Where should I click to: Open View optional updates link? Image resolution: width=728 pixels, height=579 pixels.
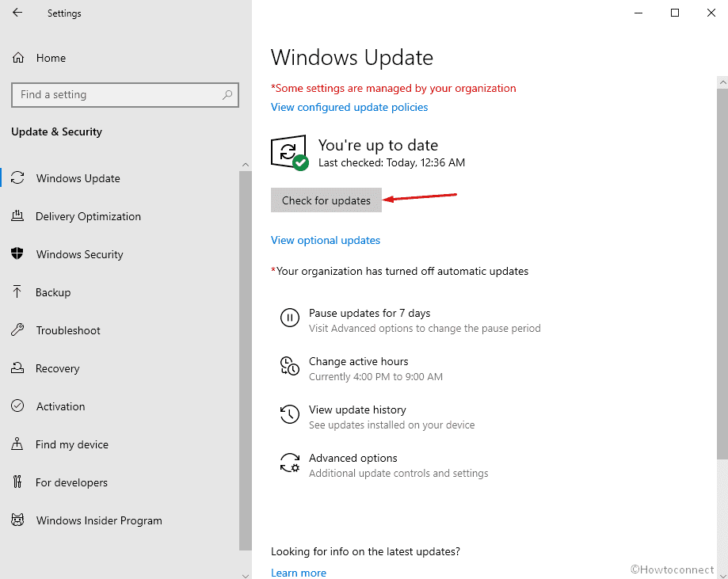326,240
